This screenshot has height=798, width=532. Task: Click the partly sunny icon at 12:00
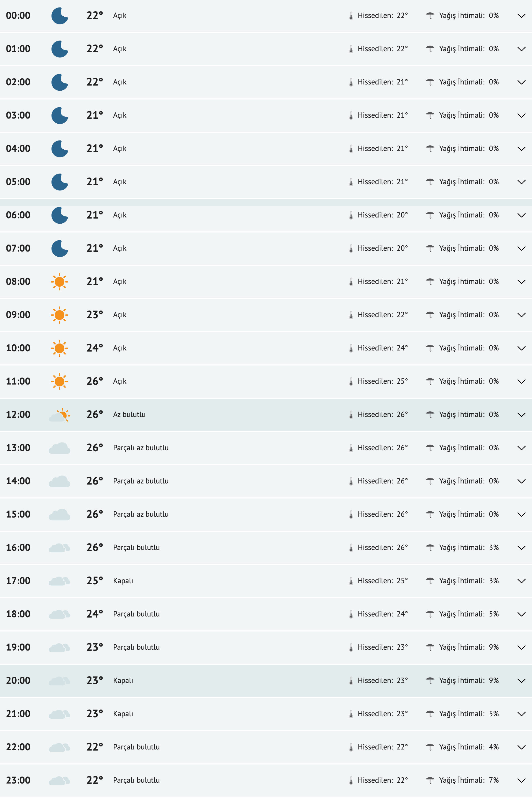(60, 415)
